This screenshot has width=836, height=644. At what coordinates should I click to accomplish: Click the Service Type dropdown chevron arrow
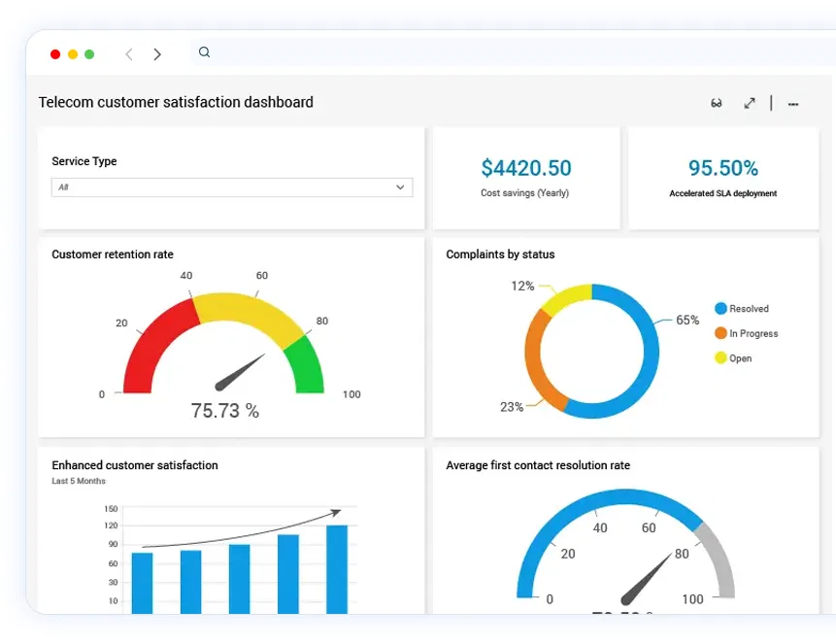point(400,187)
